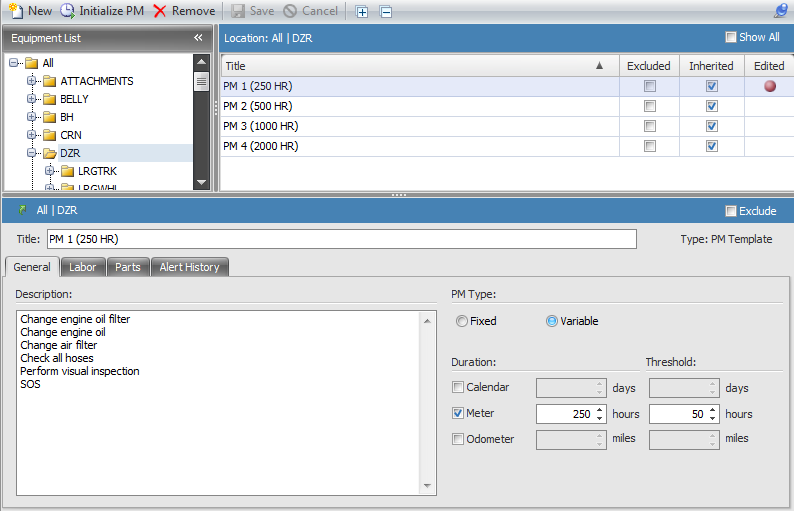This screenshot has width=794, height=511.
Task: Click the Description scrollbar down arrow
Action: [427, 486]
